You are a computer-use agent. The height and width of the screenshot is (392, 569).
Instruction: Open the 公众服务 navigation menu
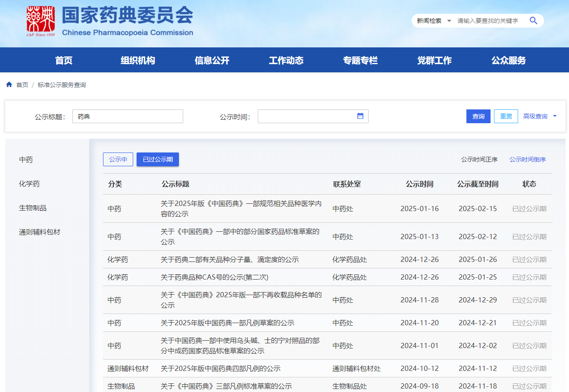[x=509, y=60]
